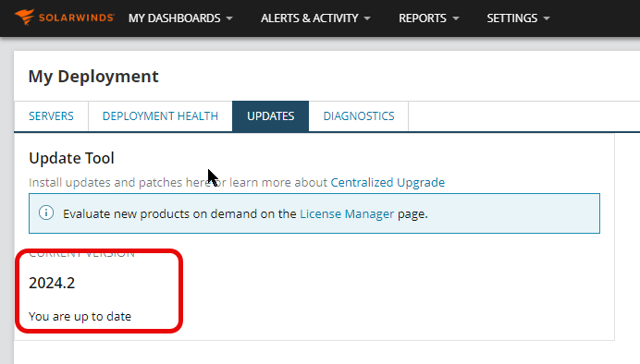Switch to the Deployment Health tab
This screenshot has width=640, height=364.
click(x=160, y=116)
